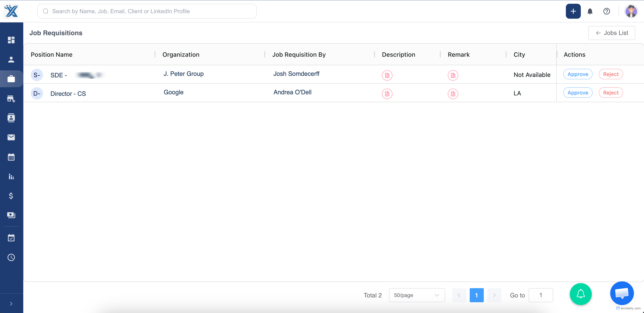Open the calendar grid icon in the sidebar
This screenshot has height=313, width=644.
pyautogui.click(x=11, y=157)
